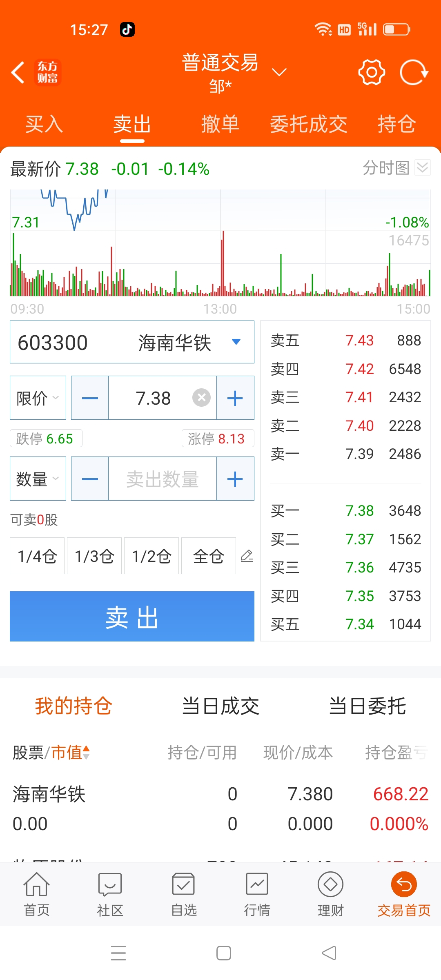Go to 首页 home icon
This screenshot has height=980, width=441.
(37, 894)
